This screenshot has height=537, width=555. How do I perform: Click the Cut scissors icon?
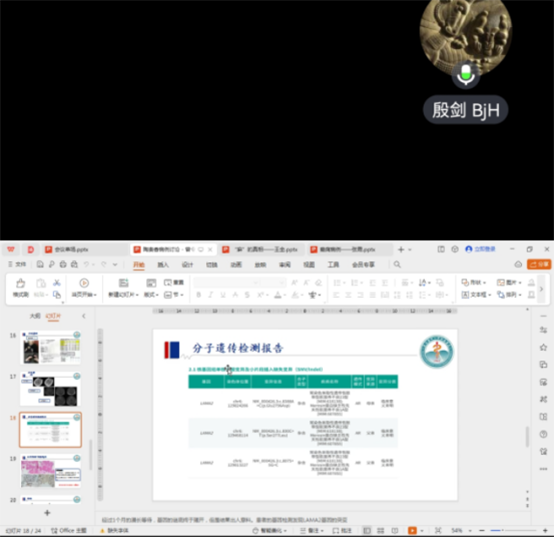pyautogui.click(x=57, y=283)
